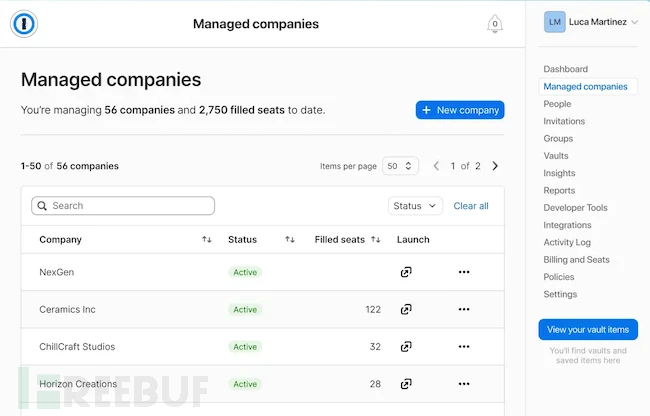Viewport: 650px width, 416px height.
Task: Sort table by Company column
Action: (207, 240)
